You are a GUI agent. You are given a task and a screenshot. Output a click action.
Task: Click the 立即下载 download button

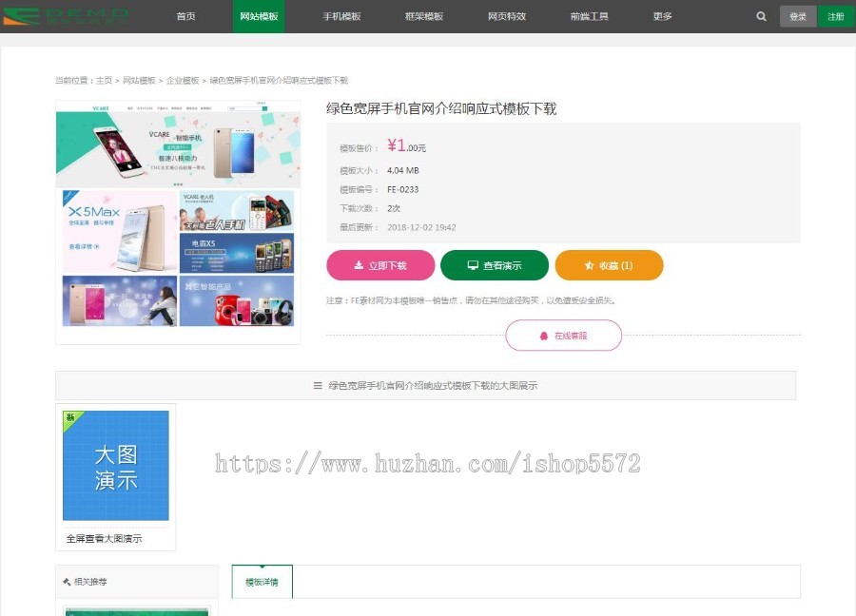[380, 265]
